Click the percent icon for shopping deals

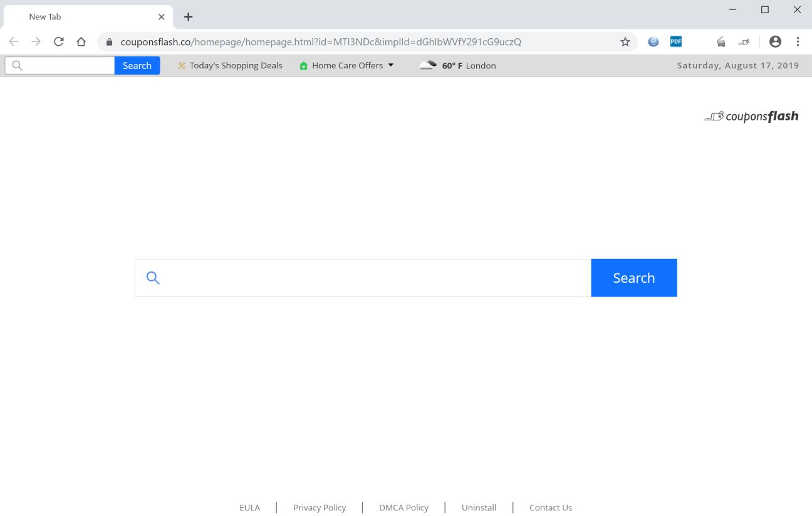182,65
